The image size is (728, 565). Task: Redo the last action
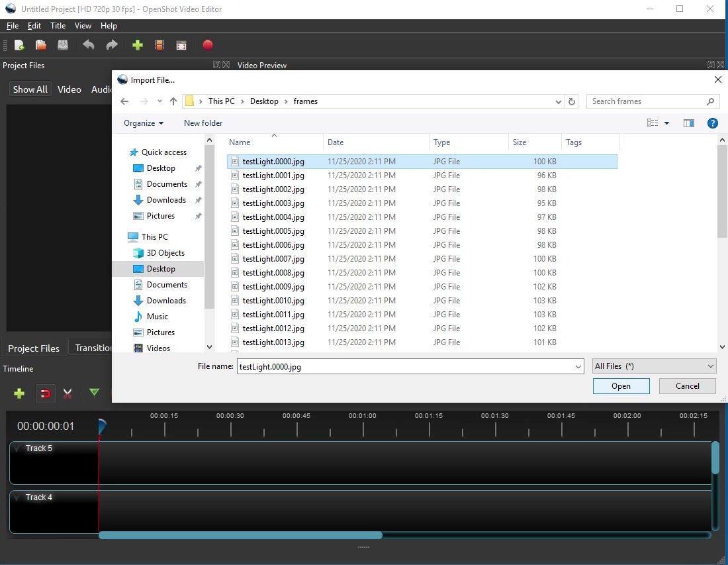coord(112,45)
